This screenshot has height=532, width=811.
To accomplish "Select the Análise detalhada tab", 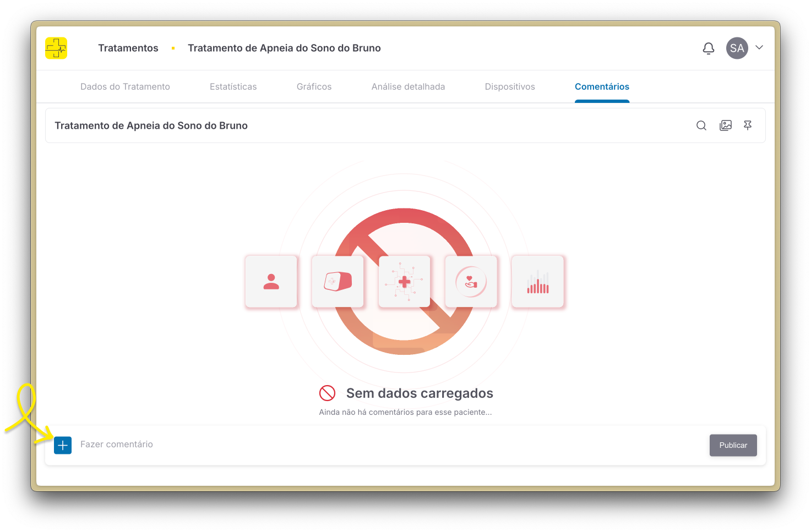I will (408, 87).
